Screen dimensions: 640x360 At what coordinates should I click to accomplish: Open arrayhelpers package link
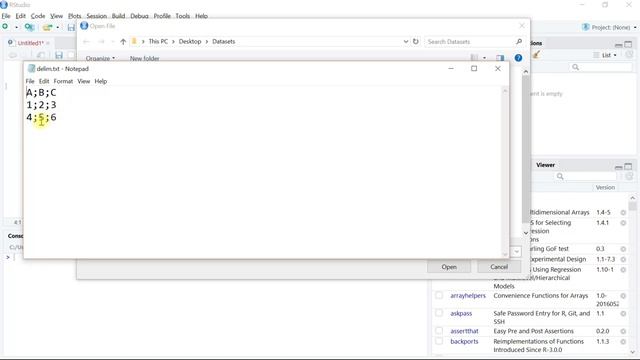click(x=468, y=296)
